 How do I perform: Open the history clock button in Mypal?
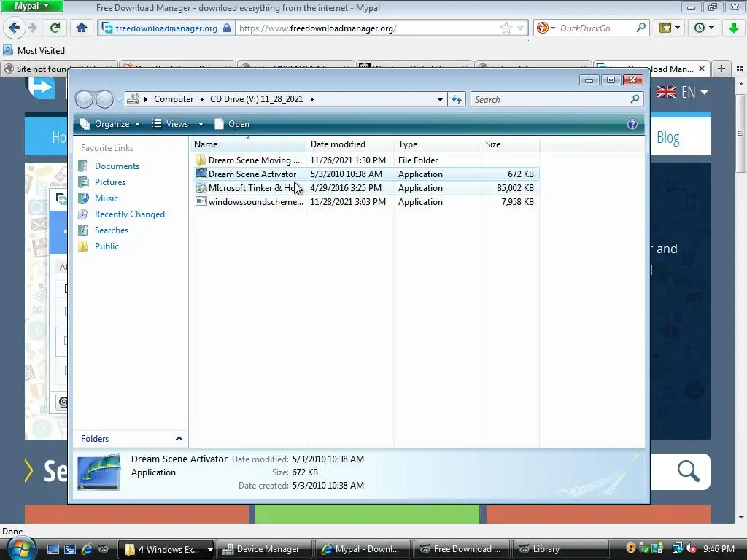(x=703, y=28)
